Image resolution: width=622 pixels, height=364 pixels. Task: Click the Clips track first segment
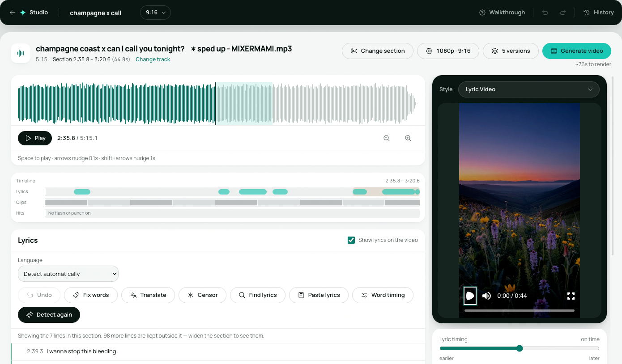click(66, 203)
